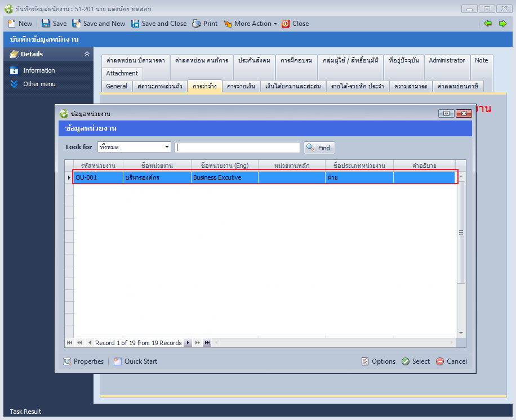This screenshot has width=516, height=420.
Task: Switch to the Administrator tab
Action: coord(447,60)
